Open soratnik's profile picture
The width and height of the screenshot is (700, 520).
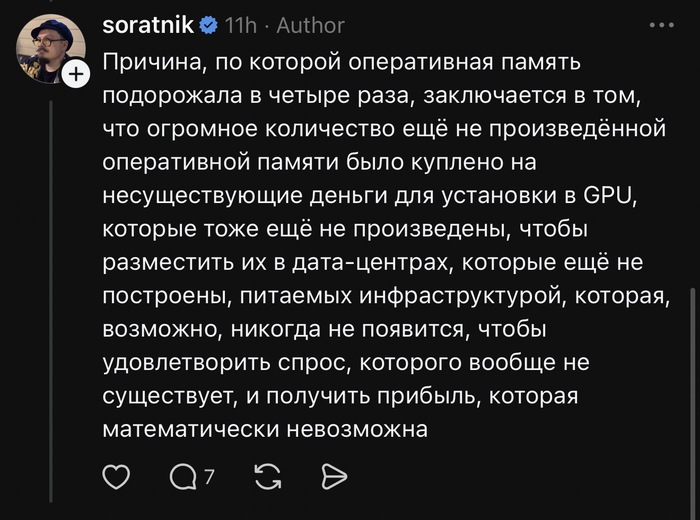(50, 48)
